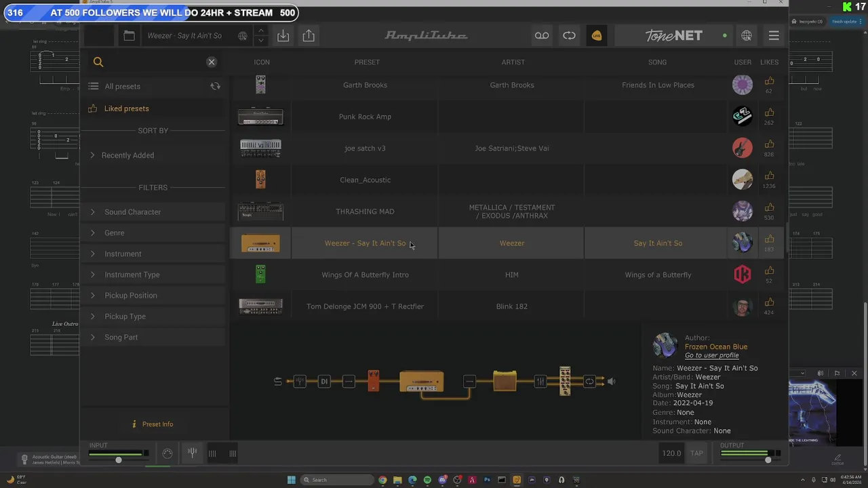Like the Punk Rock Amp preset
Viewport: 868px width, 488px height.
(769, 113)
